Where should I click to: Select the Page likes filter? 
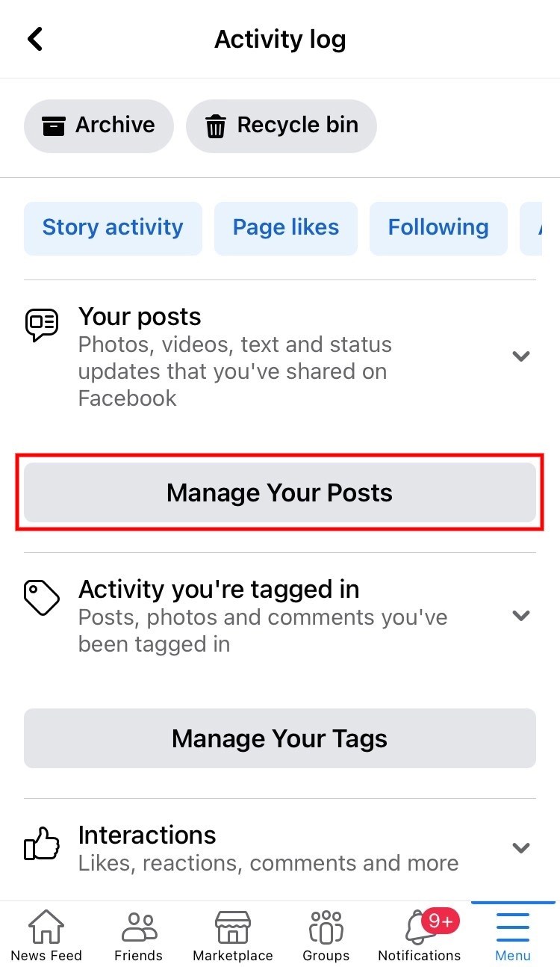[286, 228]
